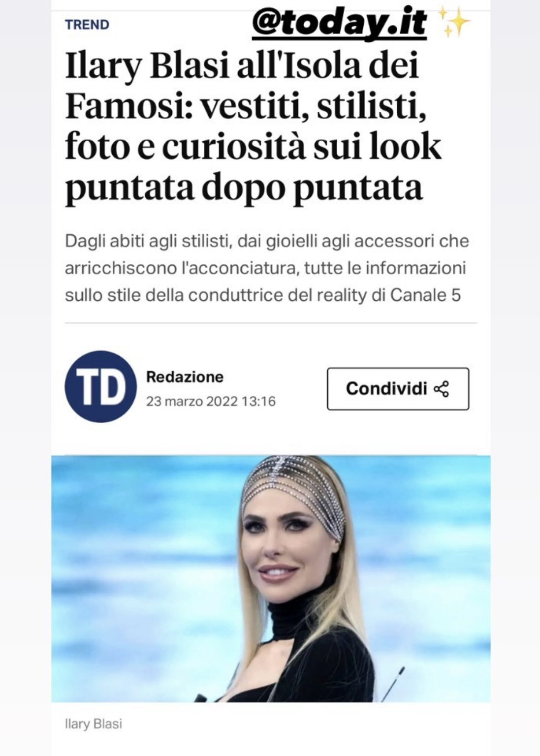Click the headline starting Ilary Blasi all'Isola
Viewport: 540px width, 756px height.
[253, 127]
